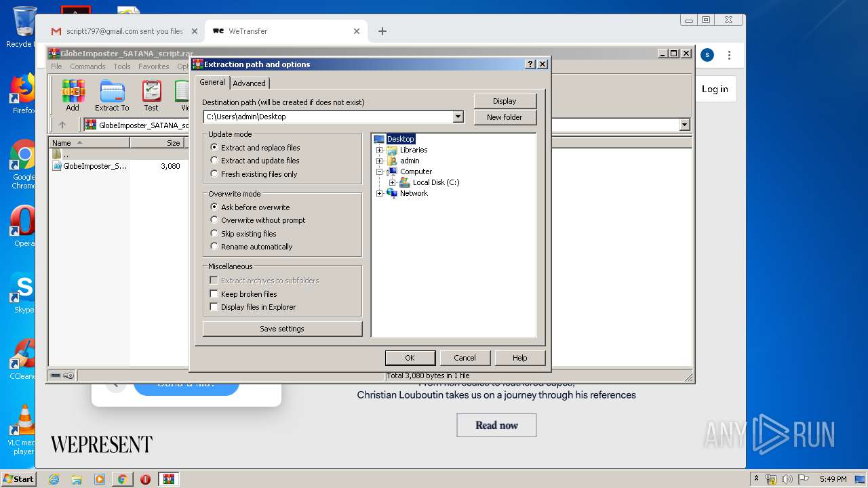The width and height of the screenshot is (868, 488).
Task: Click the dialog help question mark icon
Action: click(530, 64)
